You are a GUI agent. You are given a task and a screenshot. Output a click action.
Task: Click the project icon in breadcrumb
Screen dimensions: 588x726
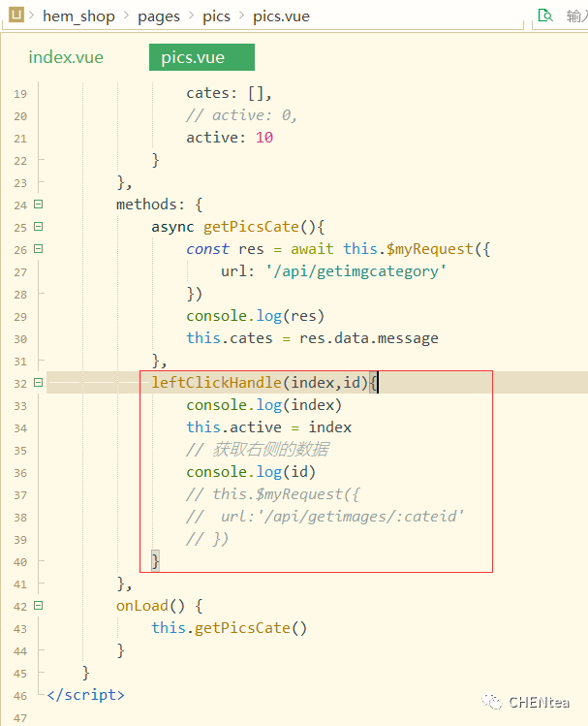[x=16, y=15]
